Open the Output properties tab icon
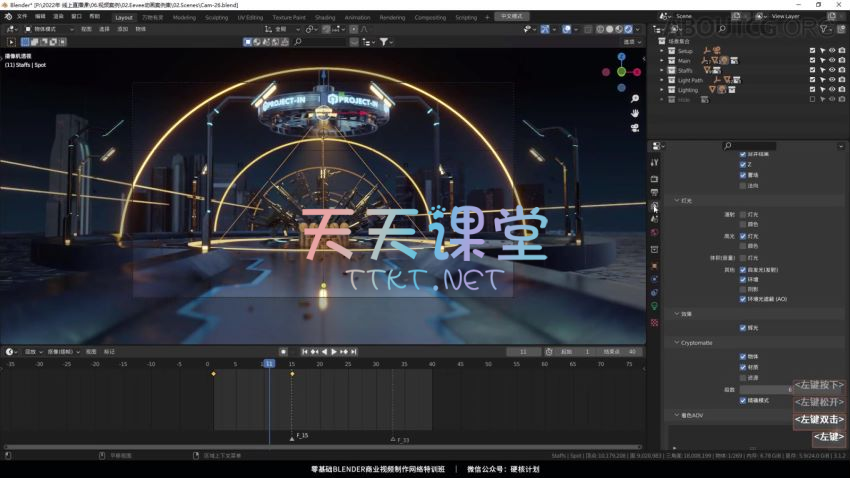The height and width of the screenshot is (478, 850). 654,192
